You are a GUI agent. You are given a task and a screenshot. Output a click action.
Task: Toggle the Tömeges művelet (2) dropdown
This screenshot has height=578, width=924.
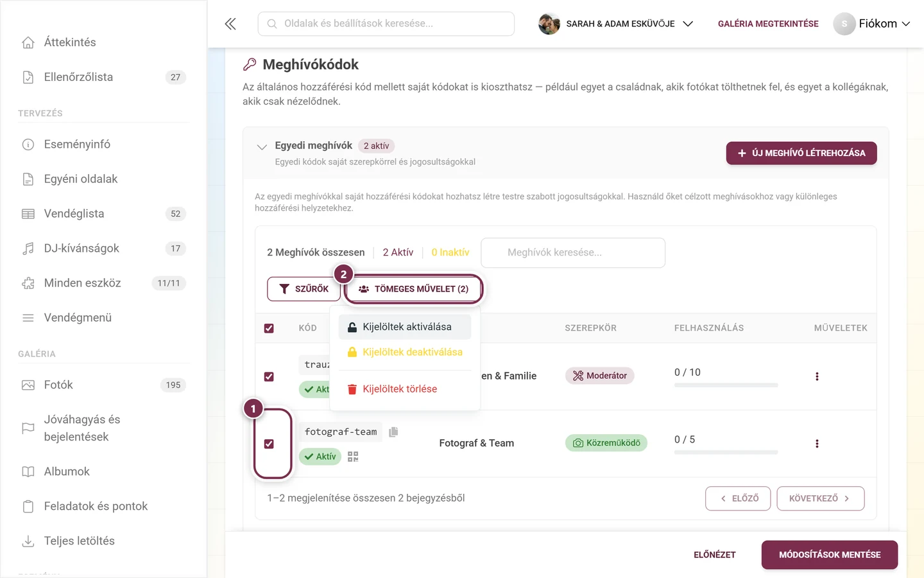414,289
